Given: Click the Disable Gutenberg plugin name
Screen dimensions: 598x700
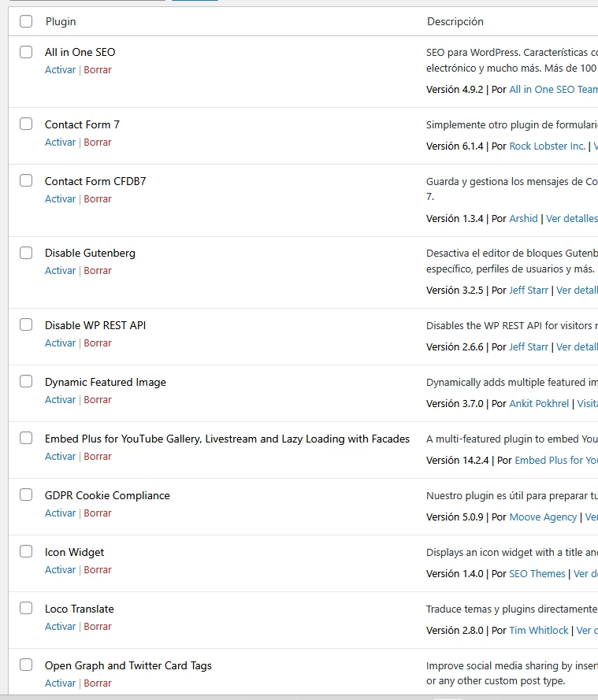Looking at the screenshot, I should [x=90, y=253].
